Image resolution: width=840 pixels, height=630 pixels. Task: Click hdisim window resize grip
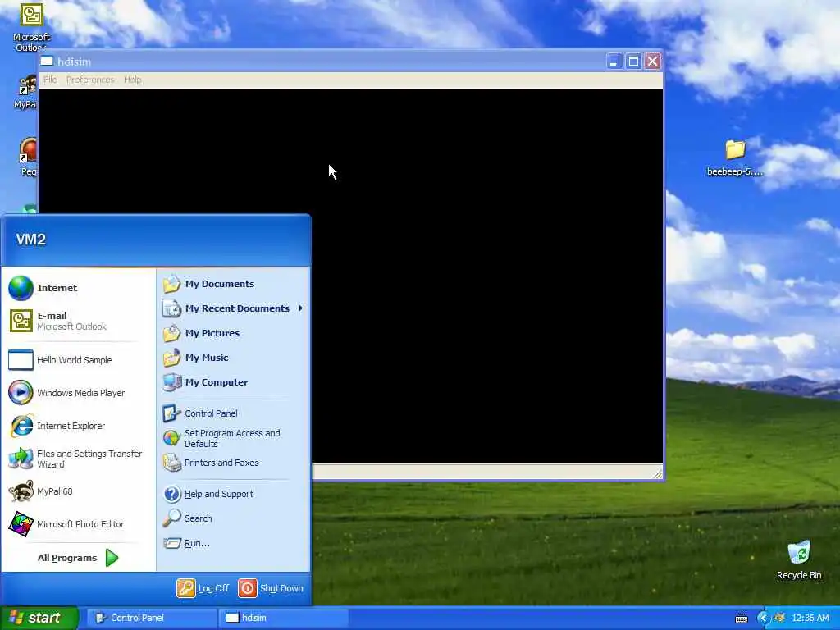coord(658,473)
